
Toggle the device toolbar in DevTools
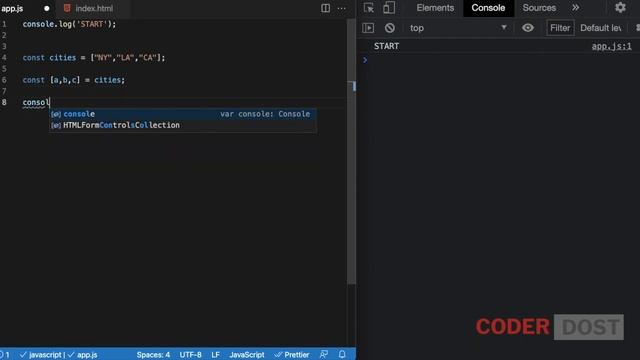(389, 8)
